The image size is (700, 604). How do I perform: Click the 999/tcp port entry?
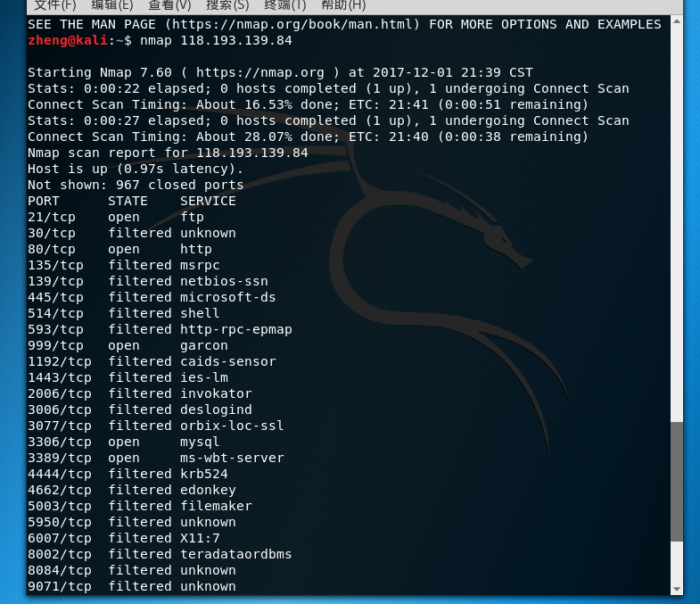(x=55, y=346)
